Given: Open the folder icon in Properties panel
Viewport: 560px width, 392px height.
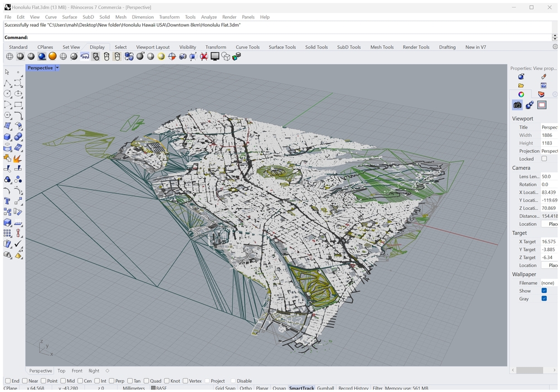Looking at the screenshot, I should tap(521, 86).
